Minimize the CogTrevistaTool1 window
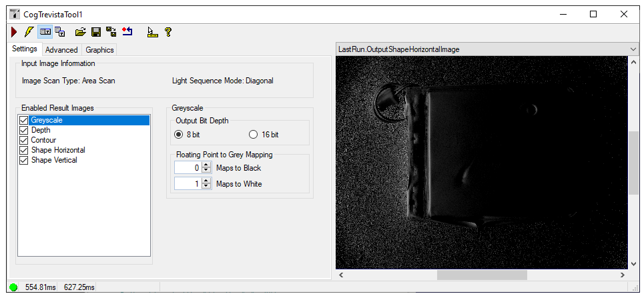644x298 pixels. coord(563,15)
